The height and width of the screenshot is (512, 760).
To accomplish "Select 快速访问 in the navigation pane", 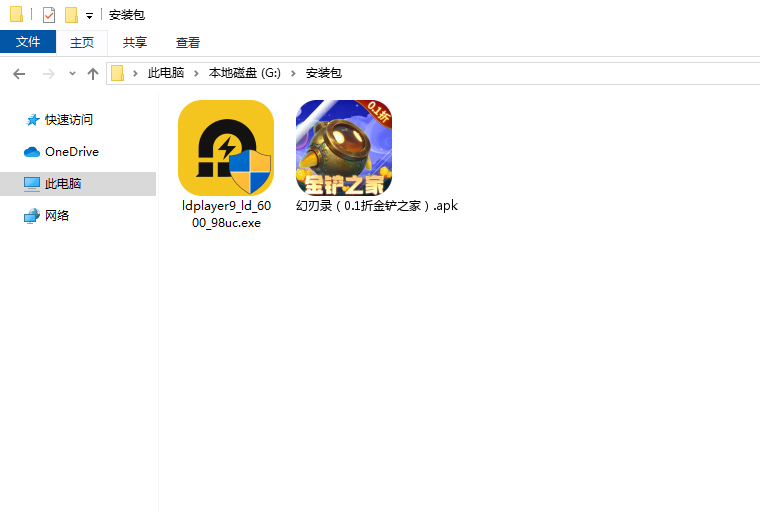I will point(68,120).
